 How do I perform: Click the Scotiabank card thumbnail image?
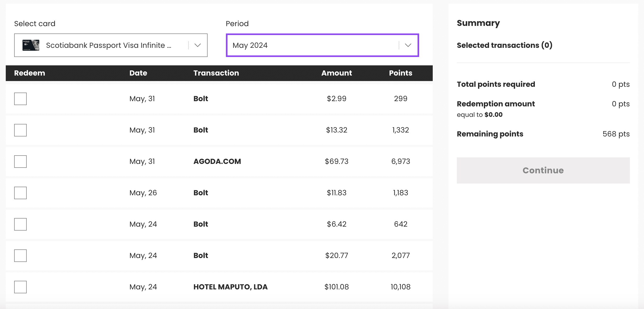pos(31,45)
